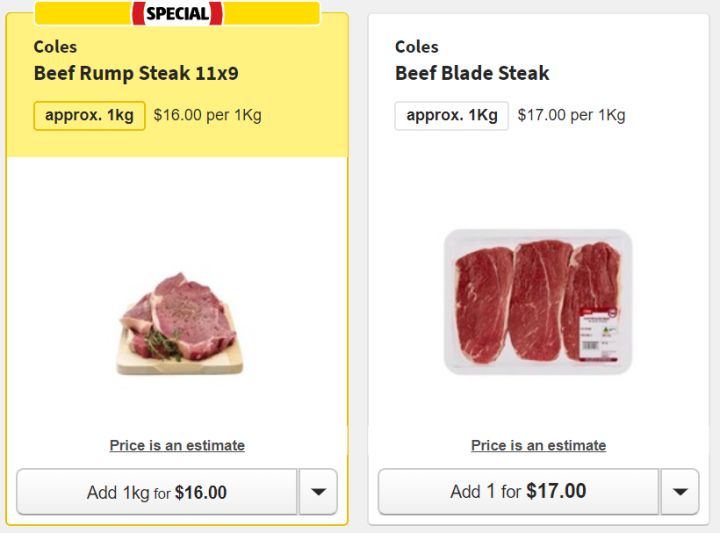The image size is (720, 533).
Task: Select the approx. 1kg tag on Rump Steak
Action: tap(89, 115)
